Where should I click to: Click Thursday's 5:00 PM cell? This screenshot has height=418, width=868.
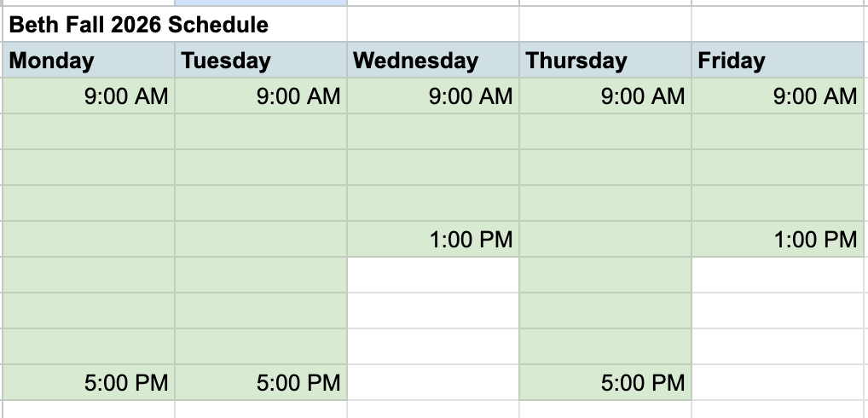coord(605,382)
